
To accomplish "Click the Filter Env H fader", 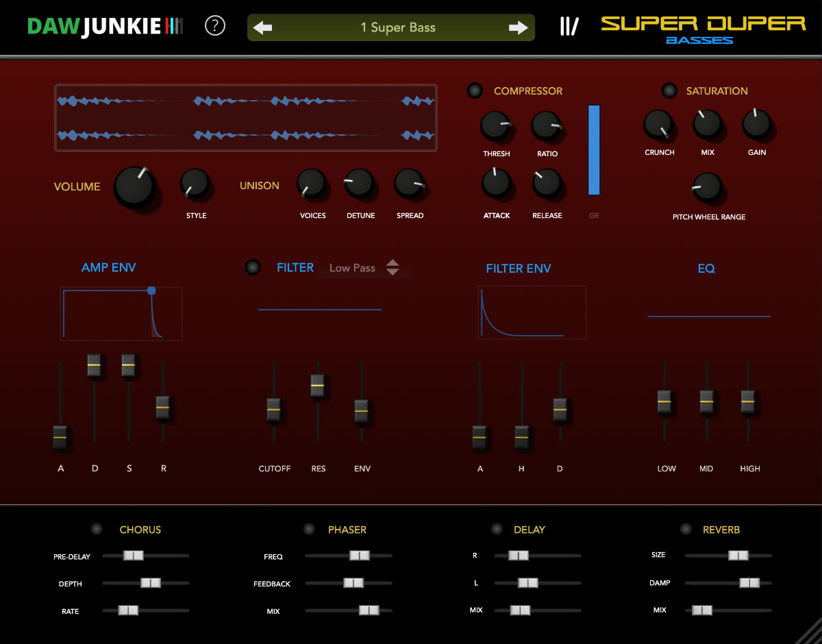I will 522,438.
